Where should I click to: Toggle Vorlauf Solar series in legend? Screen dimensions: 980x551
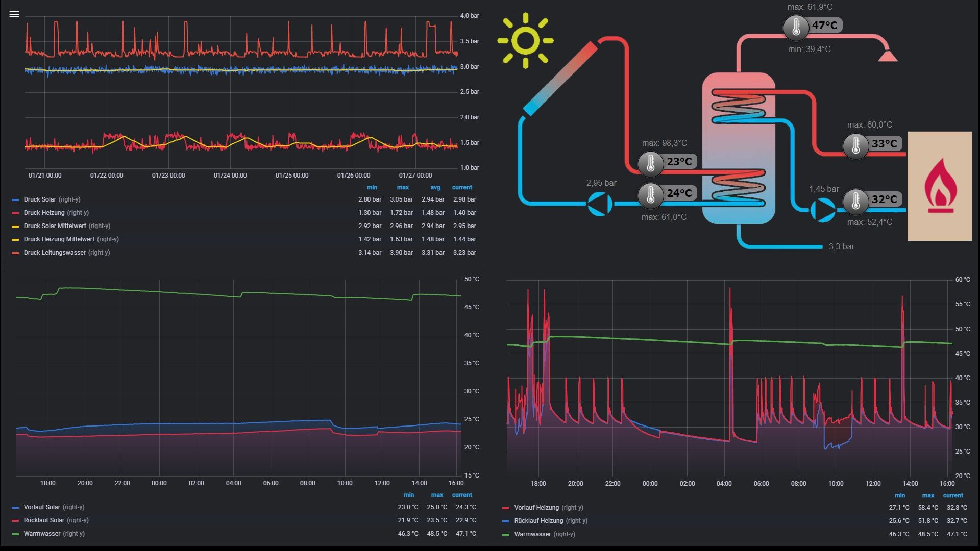(x=42, y=507)
